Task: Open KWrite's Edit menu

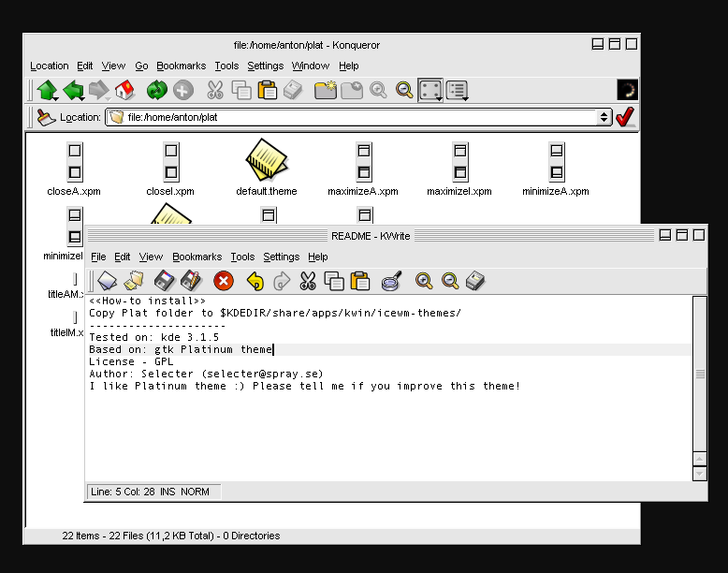Action: pos(122,257)
